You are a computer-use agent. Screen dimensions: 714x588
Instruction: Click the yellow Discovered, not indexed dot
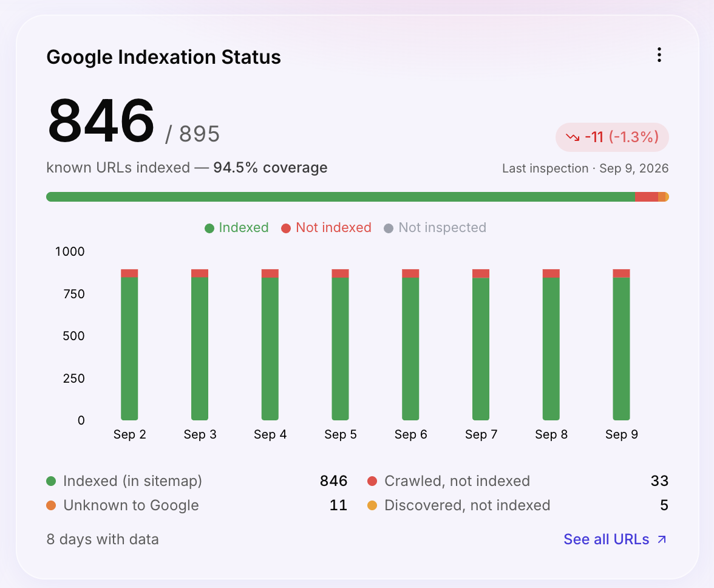[372, 505]
